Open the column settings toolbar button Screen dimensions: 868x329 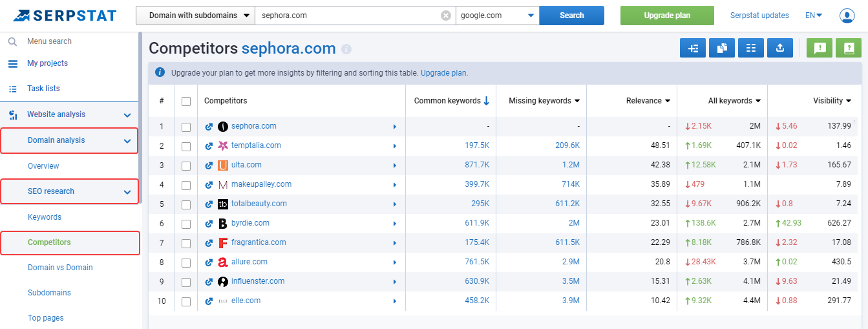click(x=751, y=48)
